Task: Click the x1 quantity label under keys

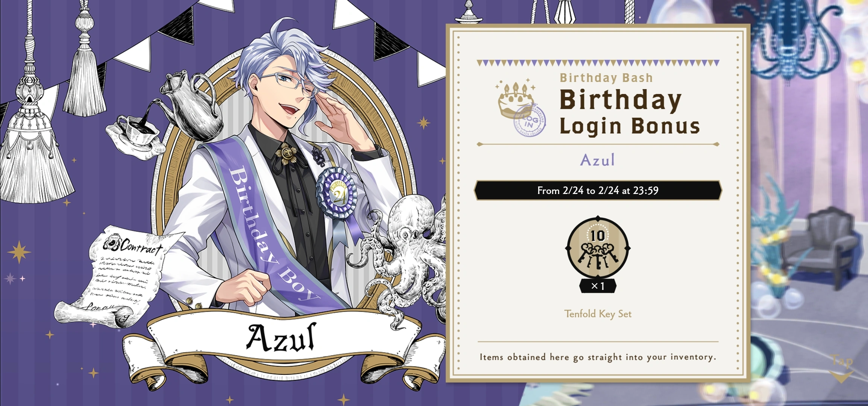Action: (x=598, y=286)
